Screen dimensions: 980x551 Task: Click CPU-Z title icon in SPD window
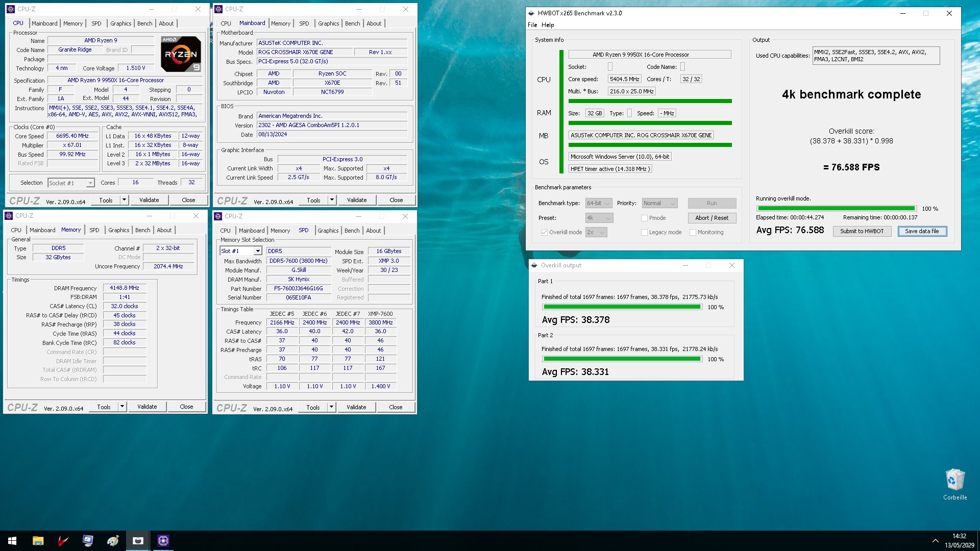pyautogui.click(x=218, y=216)
